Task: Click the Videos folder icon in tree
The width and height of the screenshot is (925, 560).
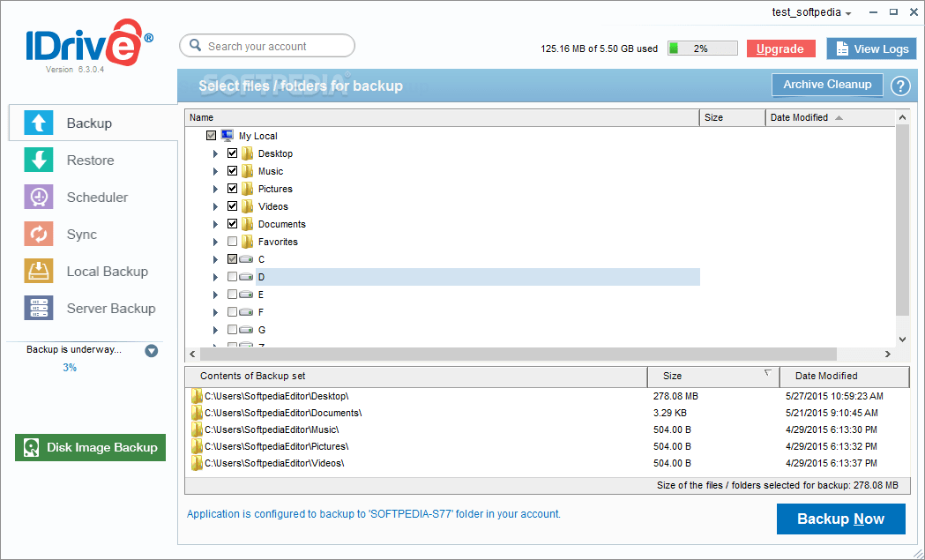Action: tap(247, 206)
